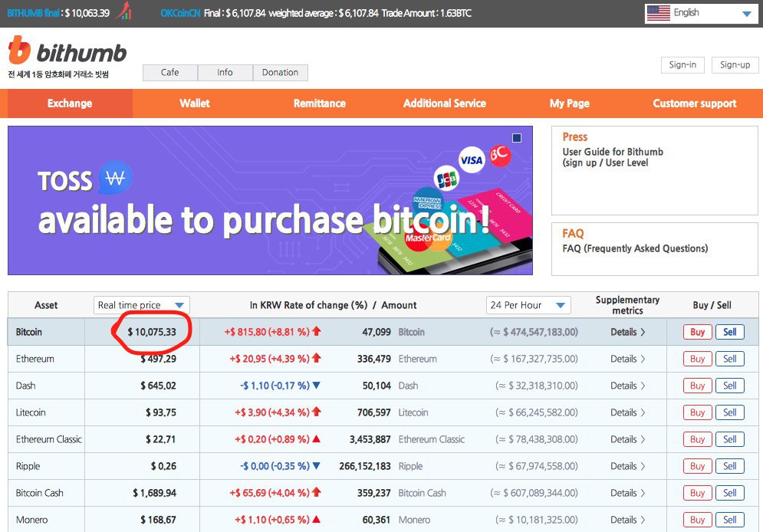Viewport: 763px width, 532px height.
Task: Click Buy for Bitcoin Cash
Action: (697, 493)
